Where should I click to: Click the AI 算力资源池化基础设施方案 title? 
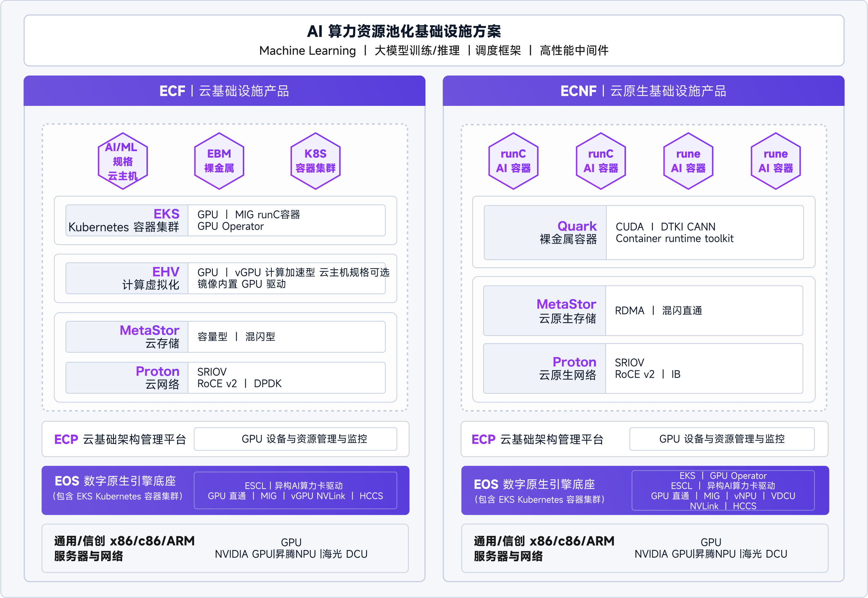coord(404,31)
